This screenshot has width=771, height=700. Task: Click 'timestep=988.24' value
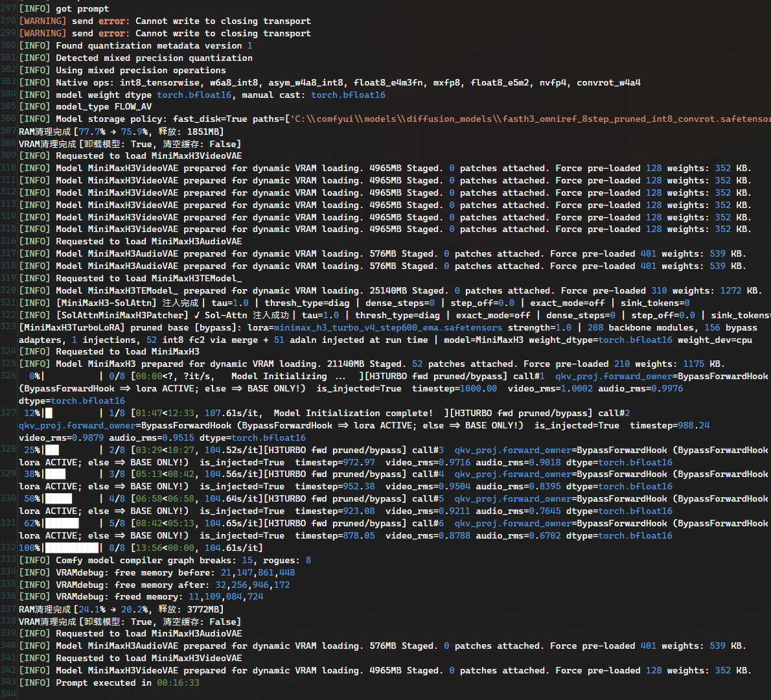pos(670,426)
